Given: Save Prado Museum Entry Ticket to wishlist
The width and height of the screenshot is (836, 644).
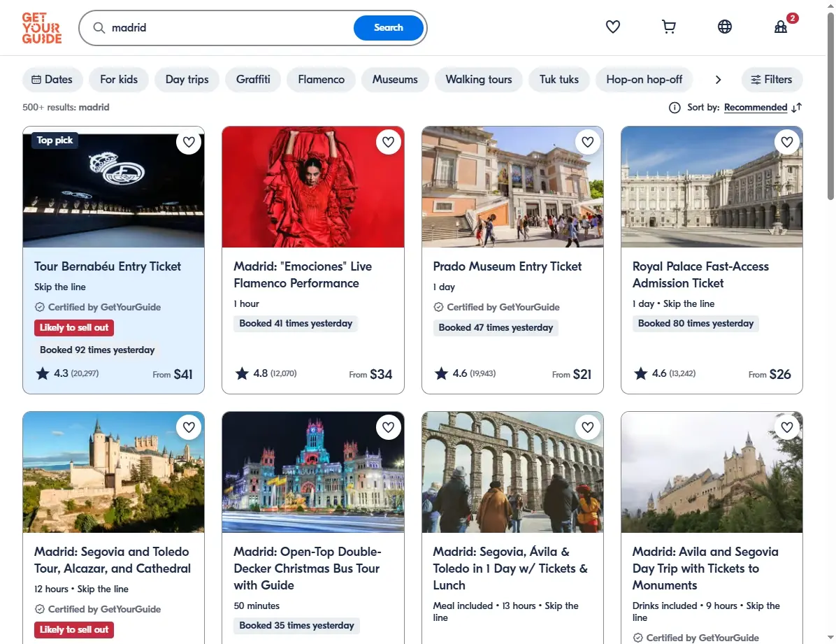Looking at the screenshot, I should [x=588, y=142].
